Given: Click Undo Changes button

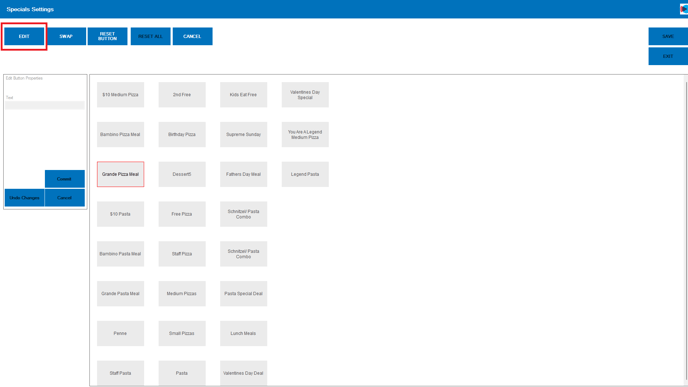Looking at the screenshot, I should click(x=25, y=198).
